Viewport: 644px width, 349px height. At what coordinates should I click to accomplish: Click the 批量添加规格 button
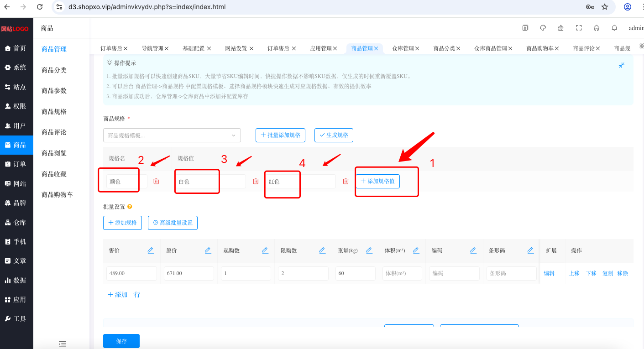[x=280, y=135]
